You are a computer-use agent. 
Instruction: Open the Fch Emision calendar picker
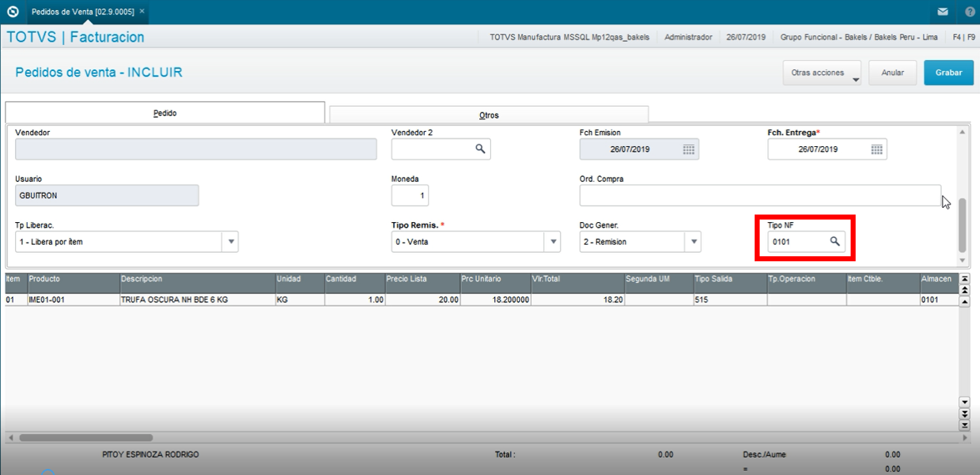tap(689, 149)
